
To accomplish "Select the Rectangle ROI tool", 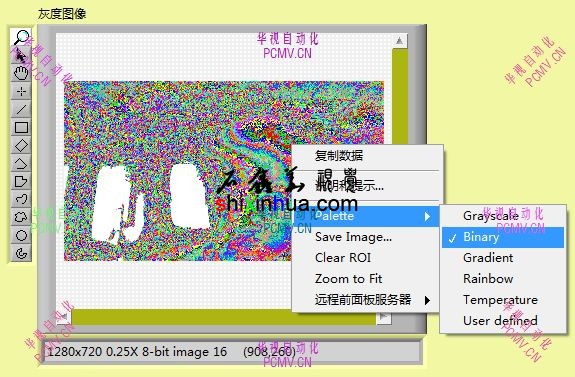I will [21, 127].
